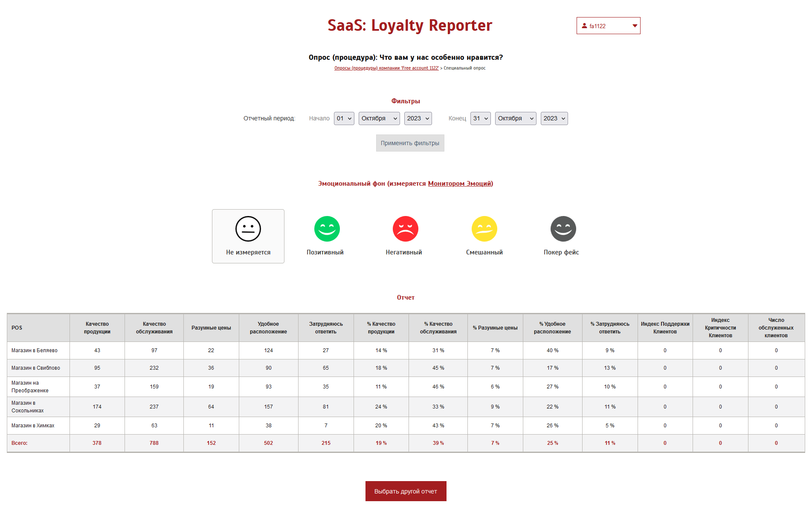
Task: Open the start year 2023 dropdown
Action: [418, 118]
